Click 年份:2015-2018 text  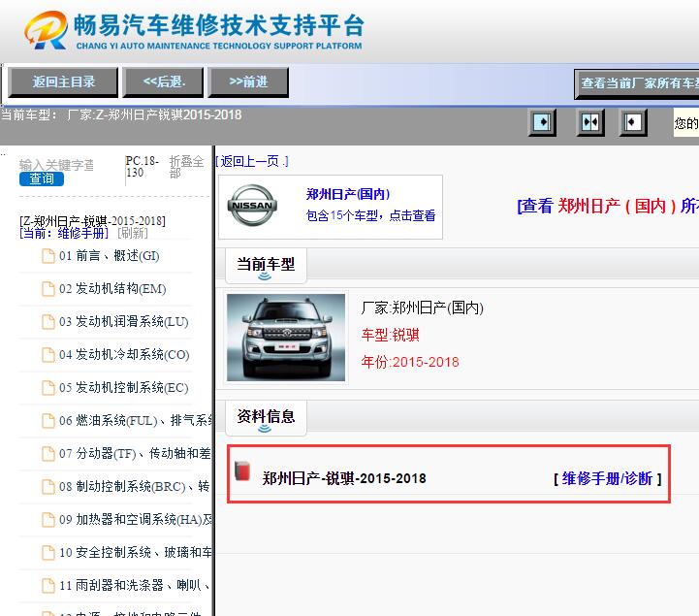point(410,362)
